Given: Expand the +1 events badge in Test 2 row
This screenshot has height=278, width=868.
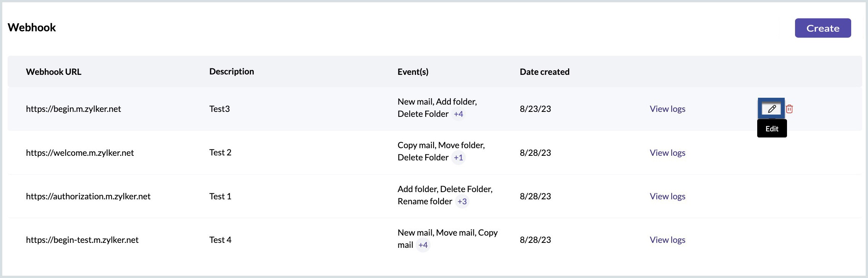Looking at the screenshot, I should [458, 157].
